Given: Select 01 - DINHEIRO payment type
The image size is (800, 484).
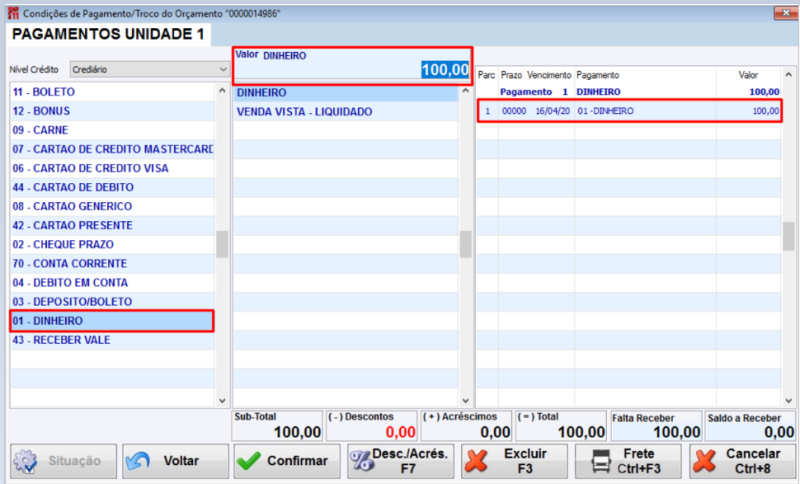Looking at the screenshot, I should 112,321.
